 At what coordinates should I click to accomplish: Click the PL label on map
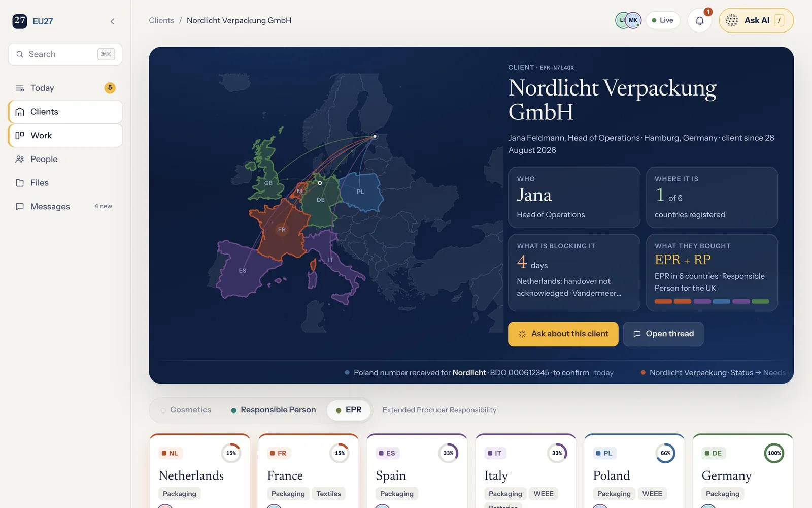coord(360,192)
